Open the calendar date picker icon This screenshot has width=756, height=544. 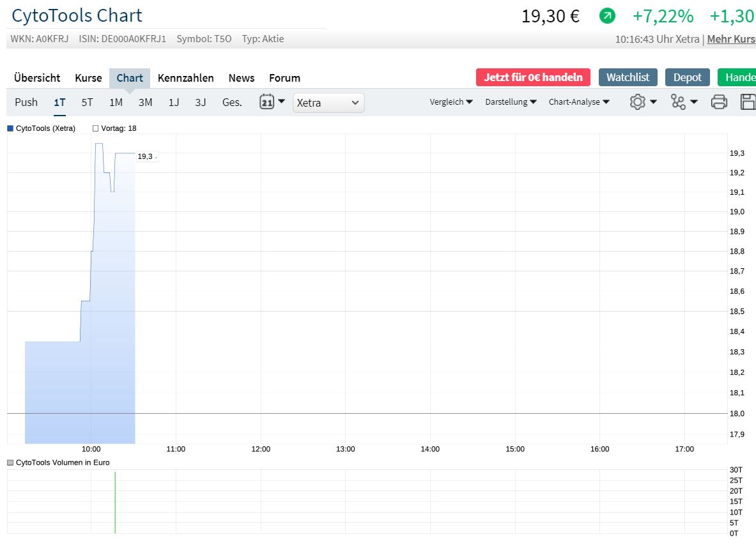click(x=267, y=102)
